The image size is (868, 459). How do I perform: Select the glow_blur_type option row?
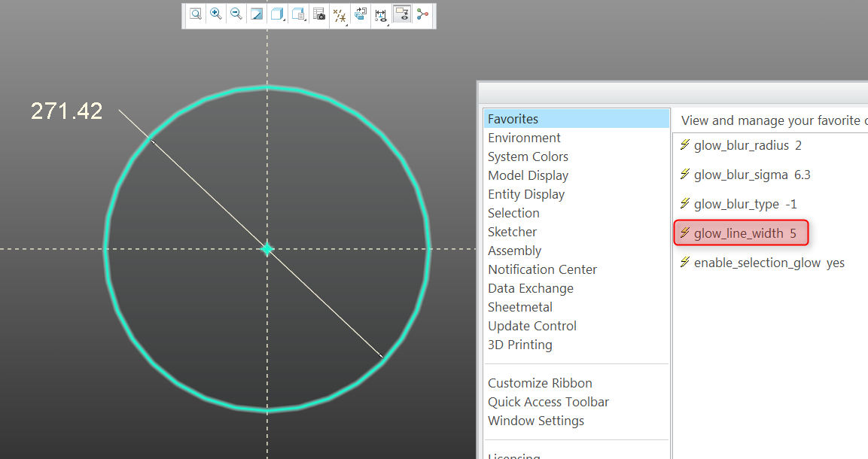(739, 204)
